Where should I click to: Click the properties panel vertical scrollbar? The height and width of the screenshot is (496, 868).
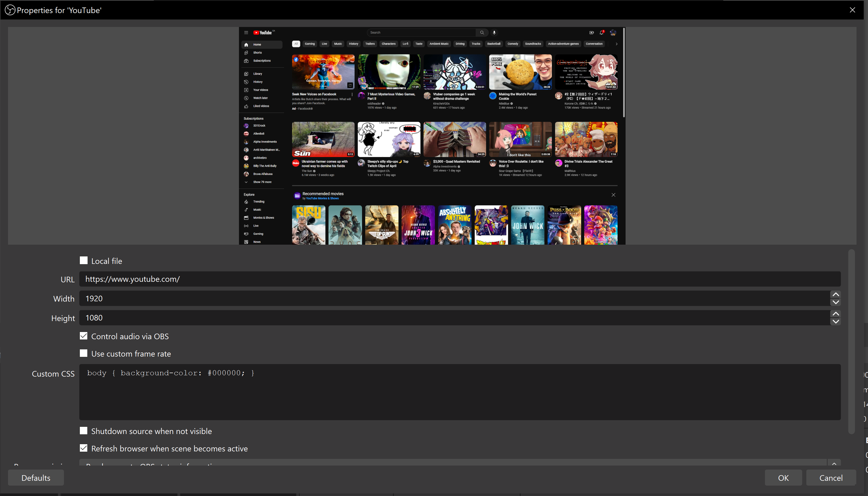851,341
